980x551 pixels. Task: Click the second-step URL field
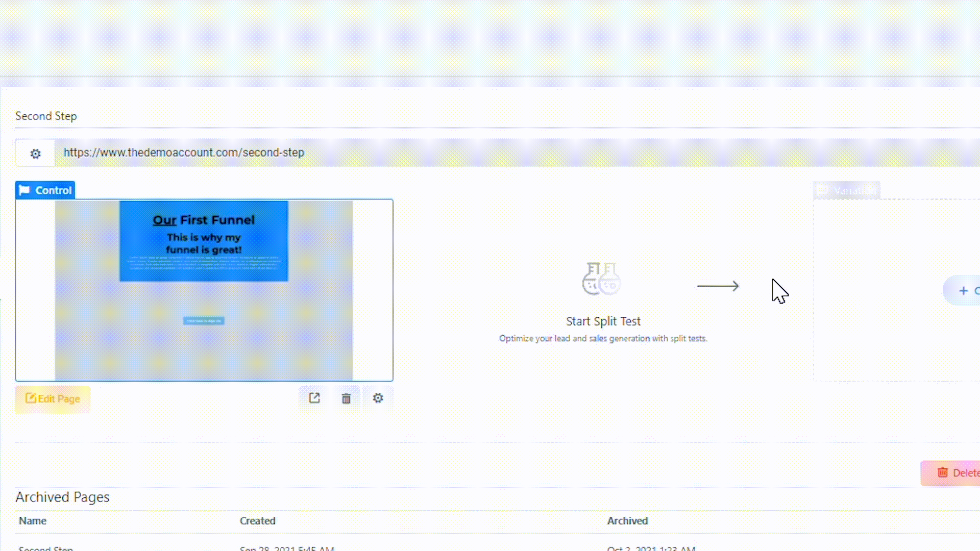point(184,153)
